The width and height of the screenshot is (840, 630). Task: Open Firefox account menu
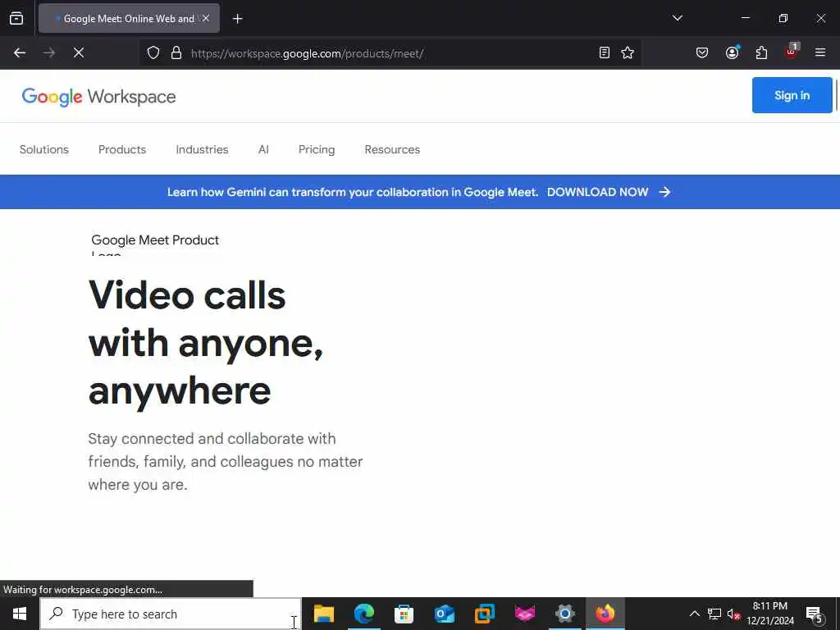pos(732,52)
